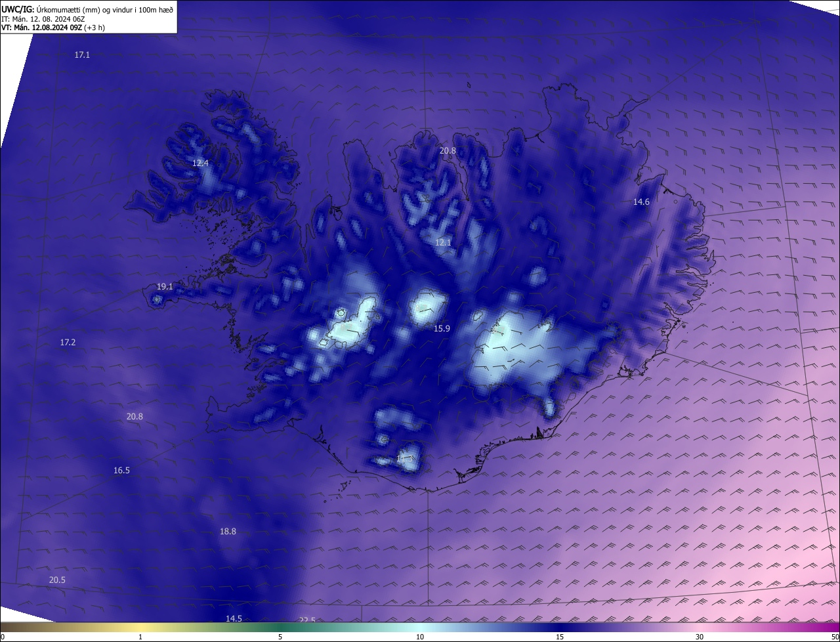Click the 14.5 value label
840x642 pixels.
[234, 618]
